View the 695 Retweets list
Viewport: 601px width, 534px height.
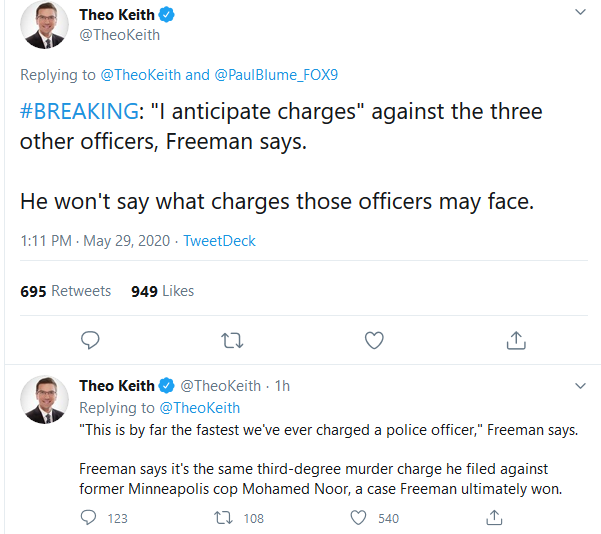click(x=66, y=291)
